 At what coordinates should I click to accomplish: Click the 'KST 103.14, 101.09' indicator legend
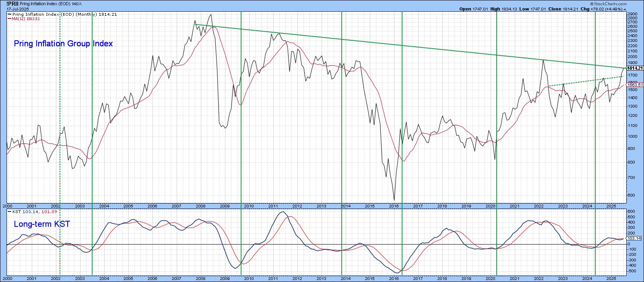click(32, 211)
